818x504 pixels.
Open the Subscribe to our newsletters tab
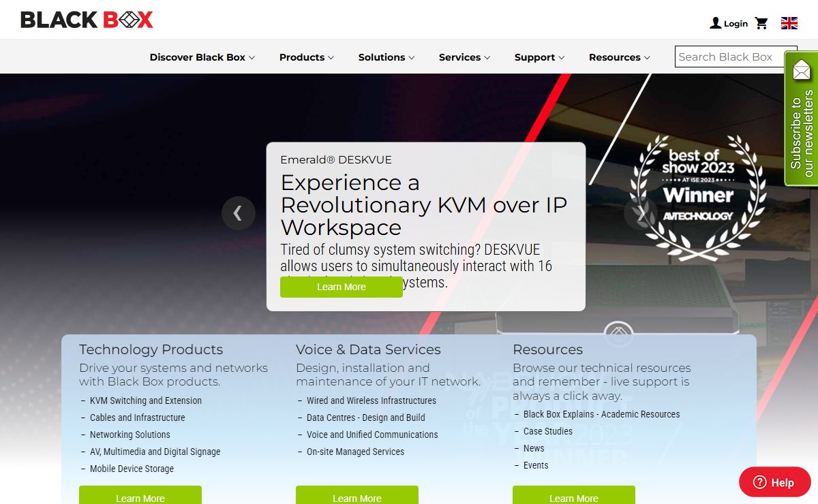801,119
